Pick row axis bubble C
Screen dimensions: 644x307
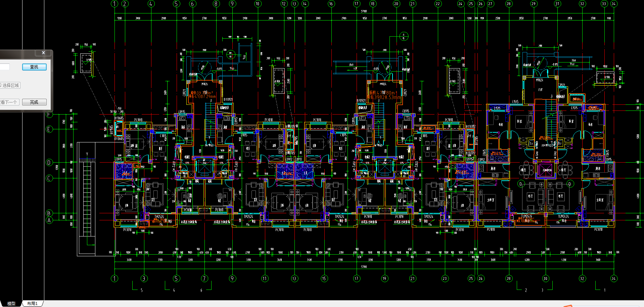point(49,178)
